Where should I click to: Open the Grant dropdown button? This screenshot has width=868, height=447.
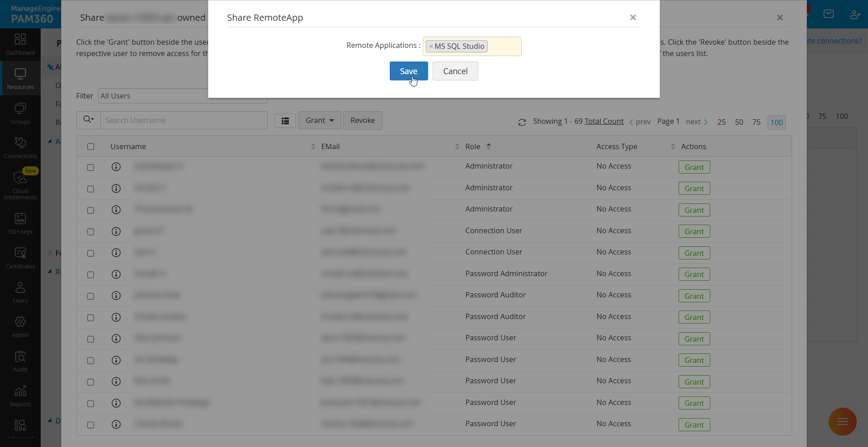coord(319,121)
